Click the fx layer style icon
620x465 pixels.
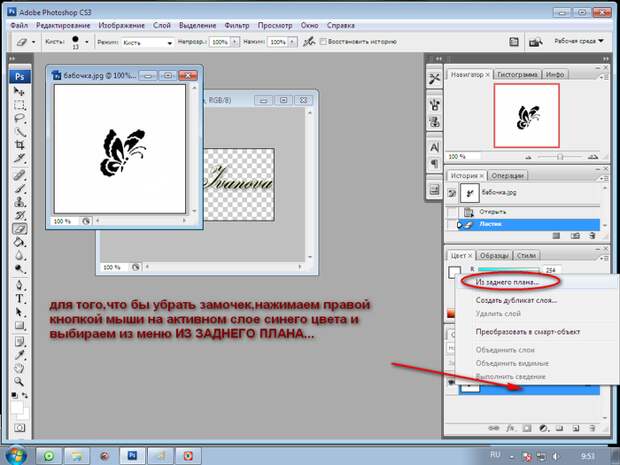tap(510, 428)
